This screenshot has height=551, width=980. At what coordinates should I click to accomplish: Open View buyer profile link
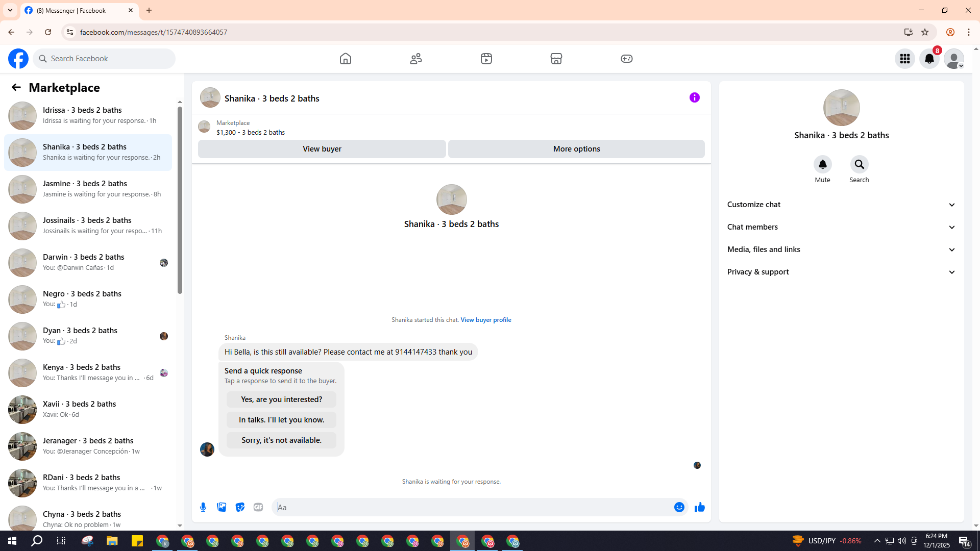[x=486, y=320]
